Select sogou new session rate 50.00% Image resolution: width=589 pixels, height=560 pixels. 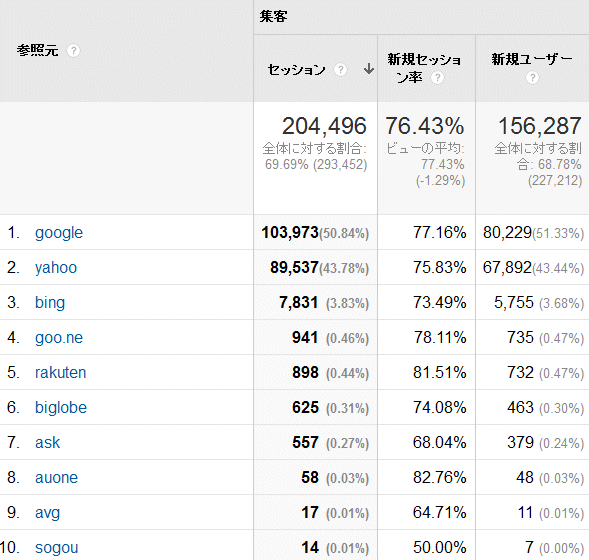439,547
